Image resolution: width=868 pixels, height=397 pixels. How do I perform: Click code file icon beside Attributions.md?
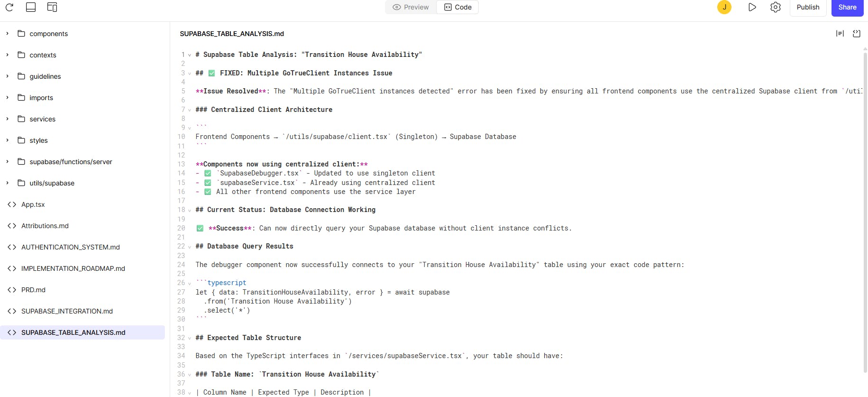pyautogui.click(x=12, y=226)
